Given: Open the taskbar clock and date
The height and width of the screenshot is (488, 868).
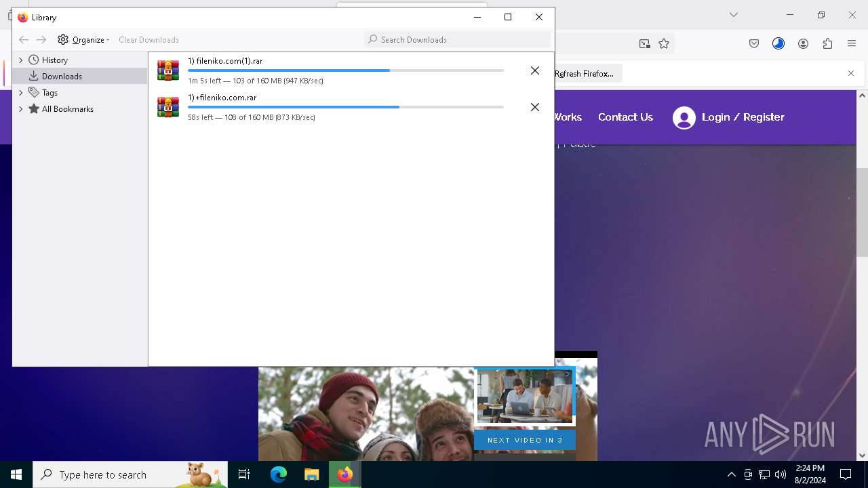Looking at the screenshot, I should click(810, 474).
